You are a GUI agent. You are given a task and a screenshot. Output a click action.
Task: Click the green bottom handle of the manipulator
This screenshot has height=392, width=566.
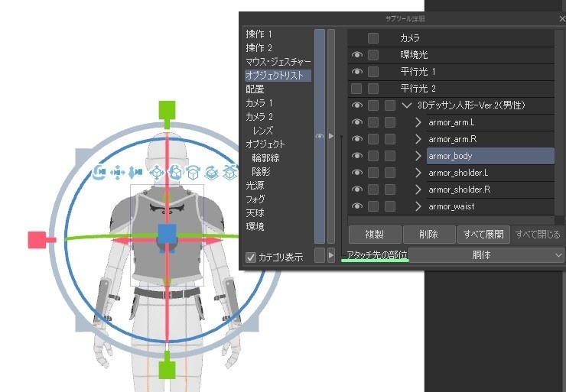[168, 370]
